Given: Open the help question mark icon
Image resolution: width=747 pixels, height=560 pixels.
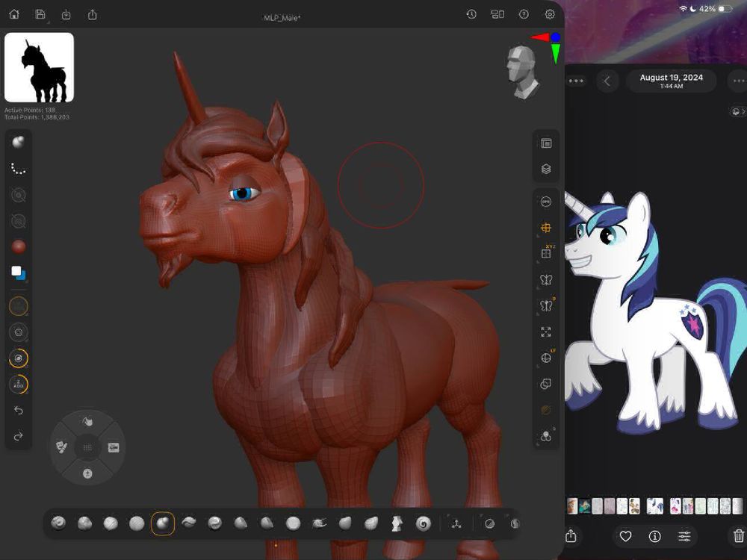Looking at the screenshot, I should [x=524, y=14].
